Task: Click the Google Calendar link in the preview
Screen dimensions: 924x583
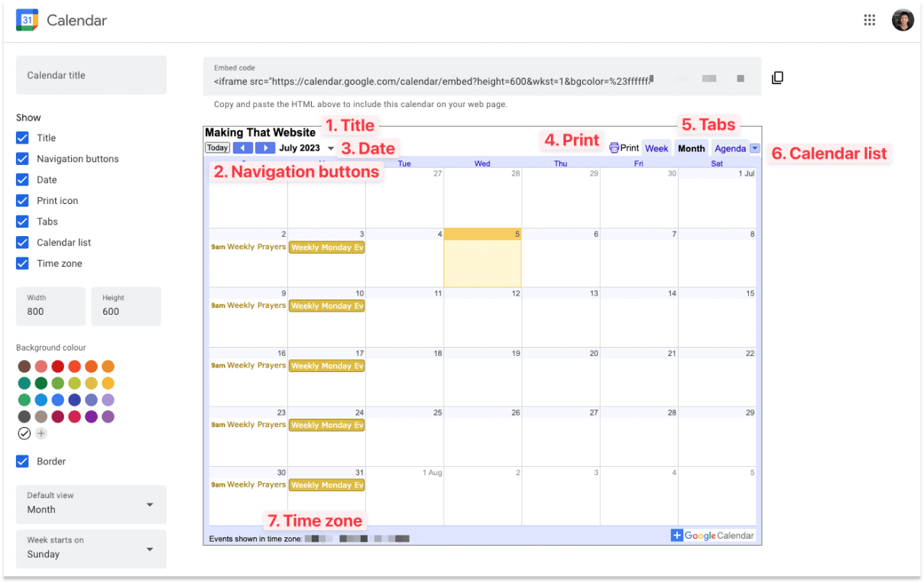Action: (x=713, y=536)
